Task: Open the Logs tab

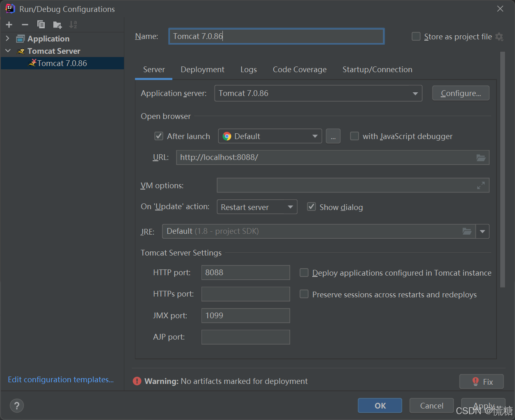Action: pyautogui.click(x=249, y=70)
